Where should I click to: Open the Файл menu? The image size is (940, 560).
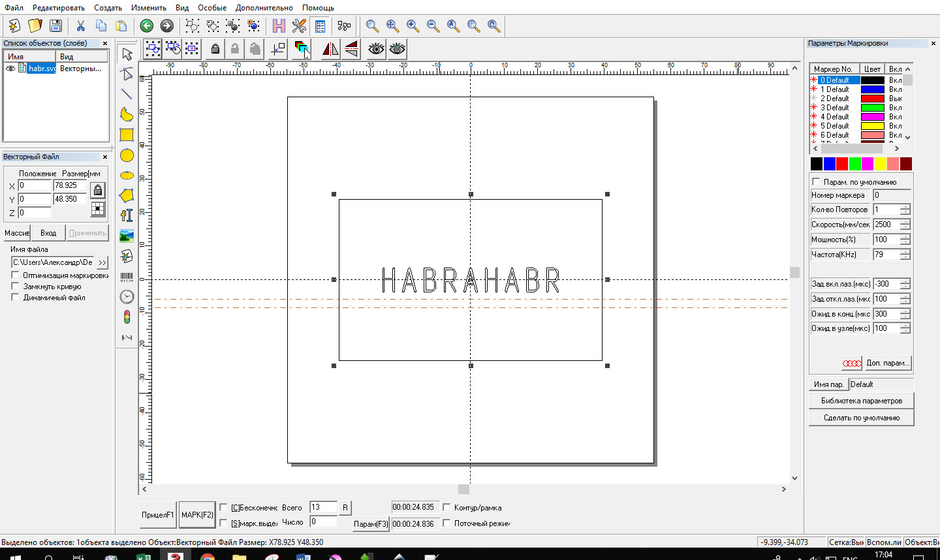point(14,8)
